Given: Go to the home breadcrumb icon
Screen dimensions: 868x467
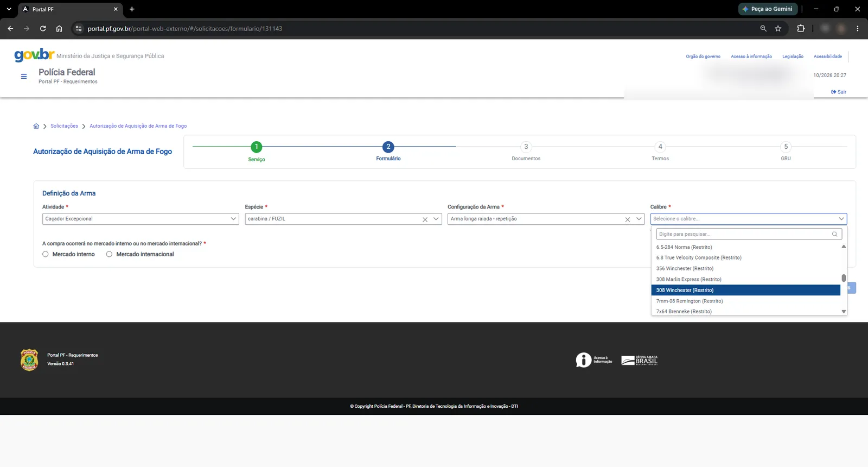Looking at the screenshot, I should [x=36, y=126].
